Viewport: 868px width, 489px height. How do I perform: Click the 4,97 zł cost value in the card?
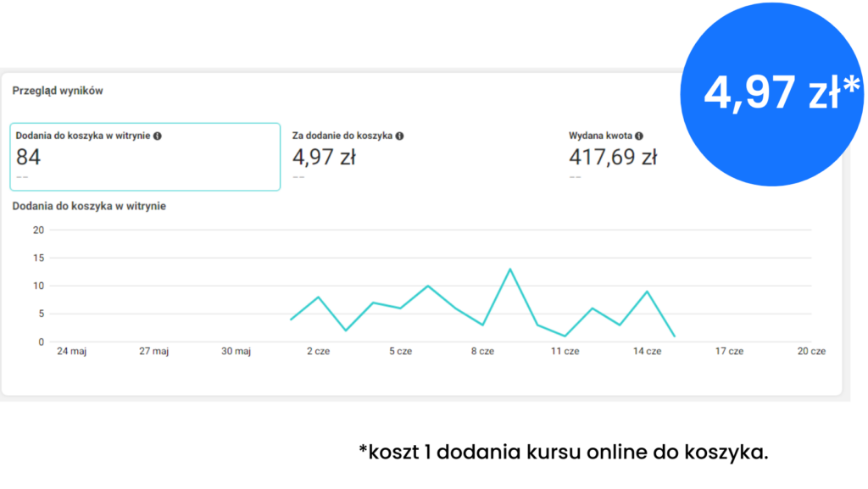click(324, 158)
